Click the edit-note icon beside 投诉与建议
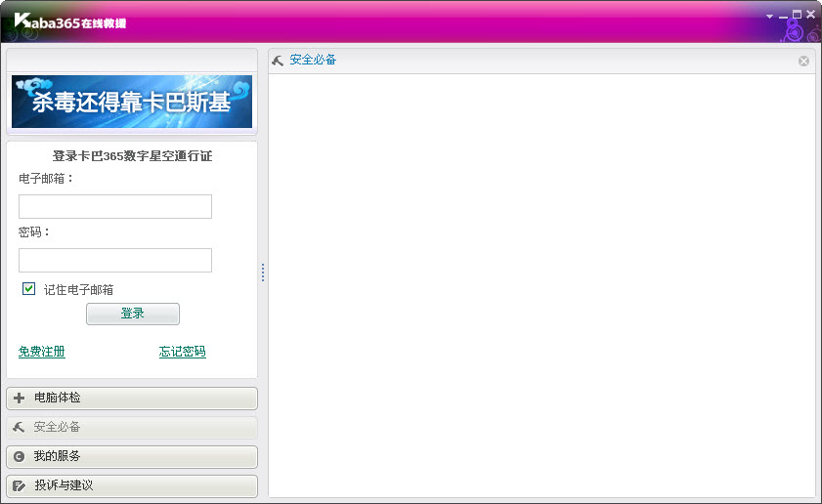The image size is (822, 504). coord(19,485)
